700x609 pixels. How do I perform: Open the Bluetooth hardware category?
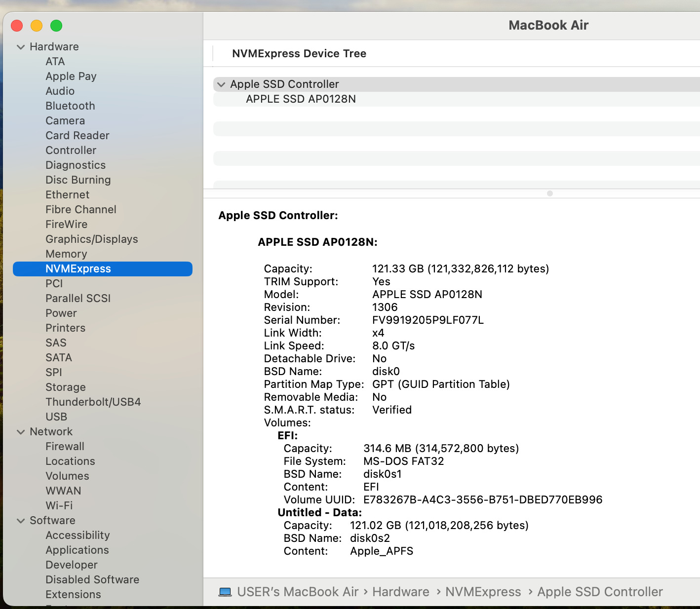(70, 106)
